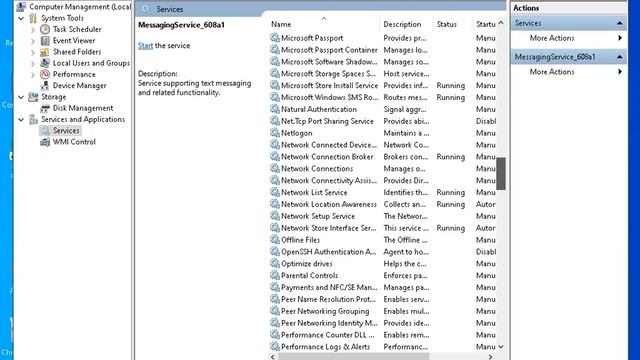Select the OpenSSH Authentication Agent row
This screenshot has width=640, height=360.
pos(383,252)
